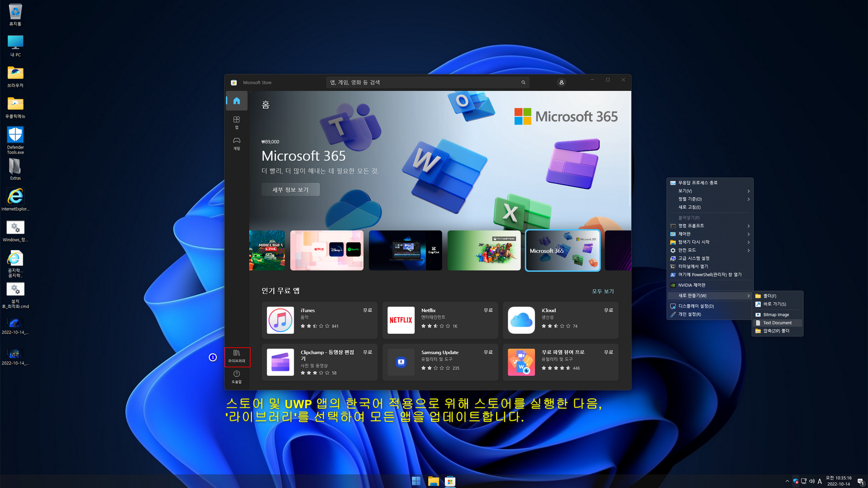Click 무응답 프로세스 종료 in context menu

(710, 183)
